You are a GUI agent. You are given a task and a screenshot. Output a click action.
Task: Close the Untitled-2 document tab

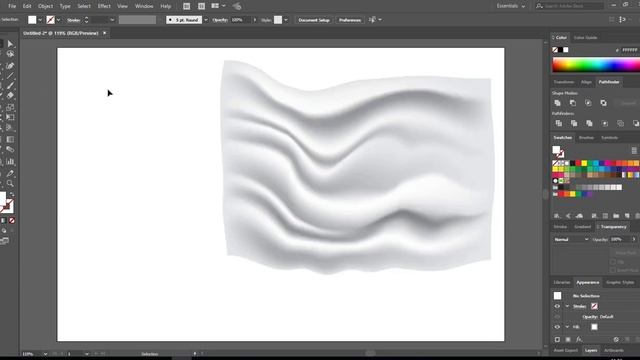tap(104, 33)
